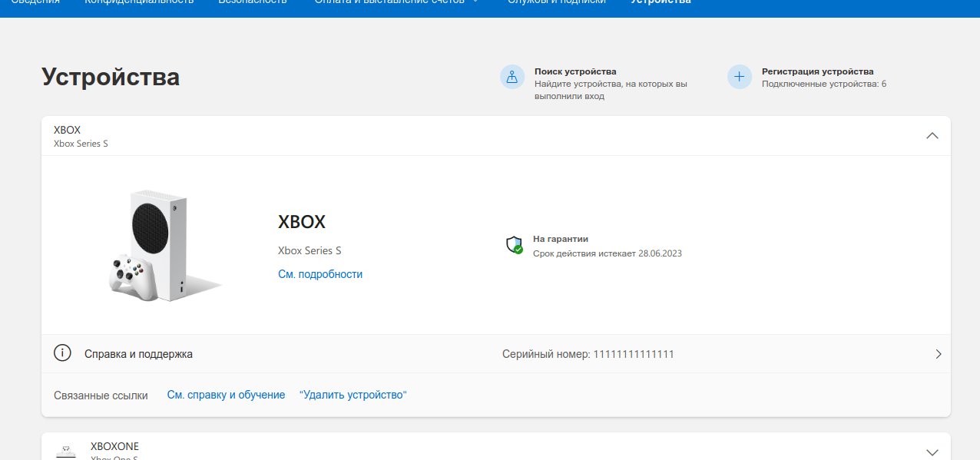Click the serial number text

pos(588,354)
